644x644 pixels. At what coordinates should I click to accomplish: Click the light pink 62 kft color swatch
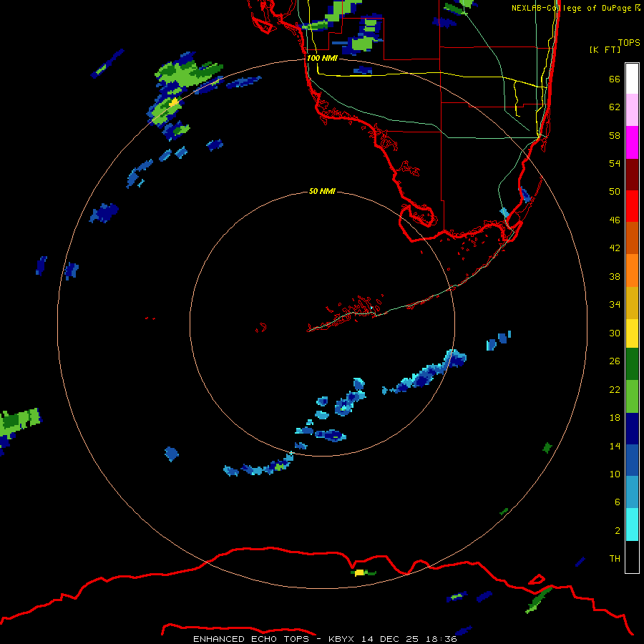[632, 110]
